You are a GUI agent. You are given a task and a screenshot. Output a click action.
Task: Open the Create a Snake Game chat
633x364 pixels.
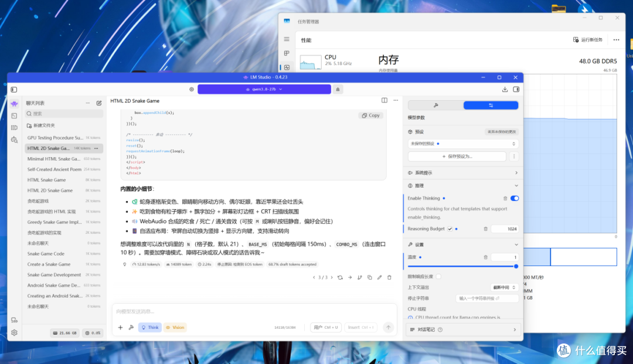pos(64,264)
